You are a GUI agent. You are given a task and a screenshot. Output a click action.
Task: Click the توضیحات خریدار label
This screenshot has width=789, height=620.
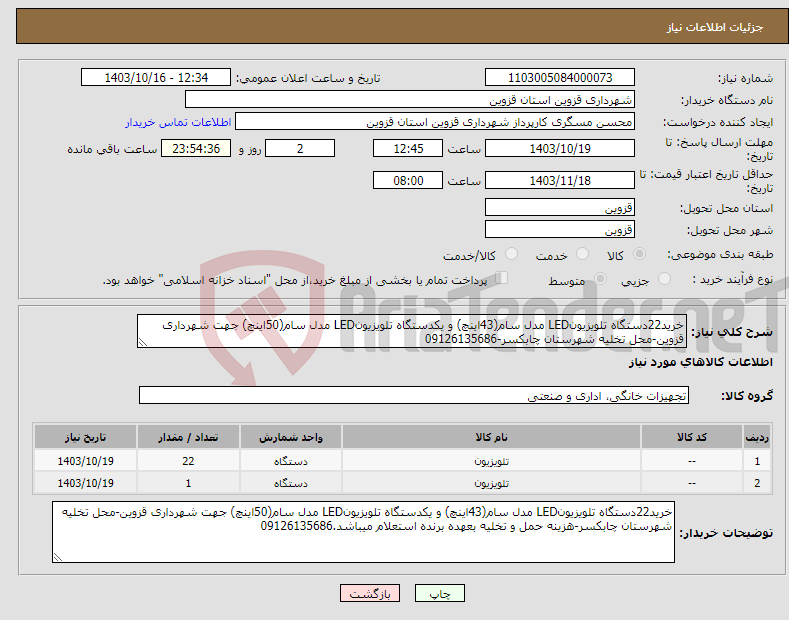[x=726, y=533]
